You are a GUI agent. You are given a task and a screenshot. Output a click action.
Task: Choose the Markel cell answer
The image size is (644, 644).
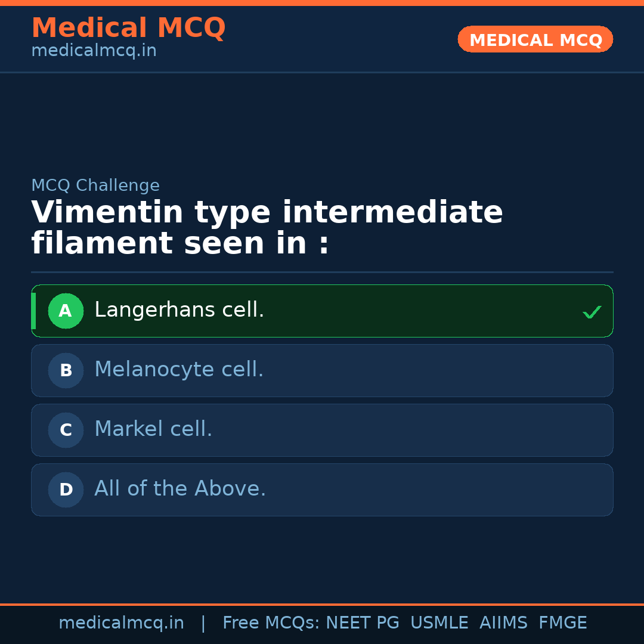[x=153, y=429]
